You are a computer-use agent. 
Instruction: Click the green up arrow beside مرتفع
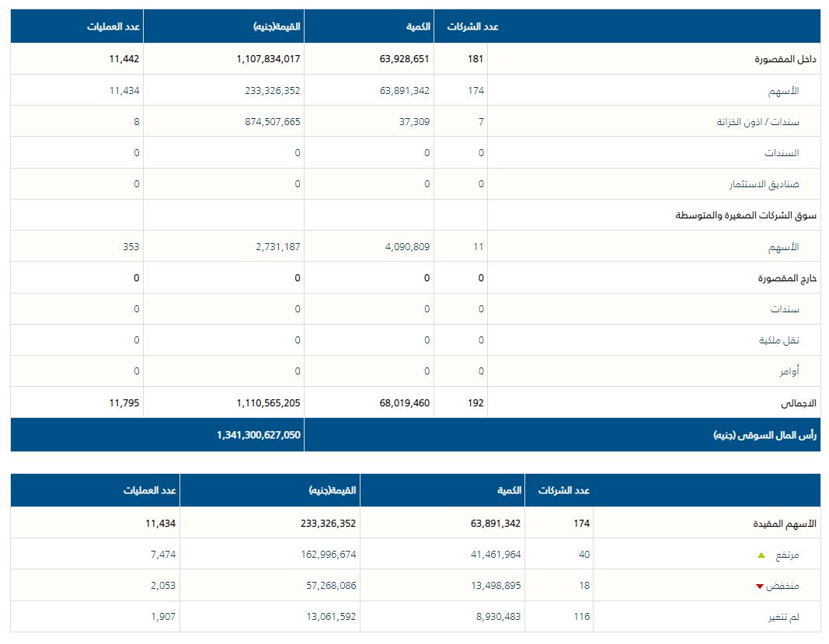[x=761, y=555]
